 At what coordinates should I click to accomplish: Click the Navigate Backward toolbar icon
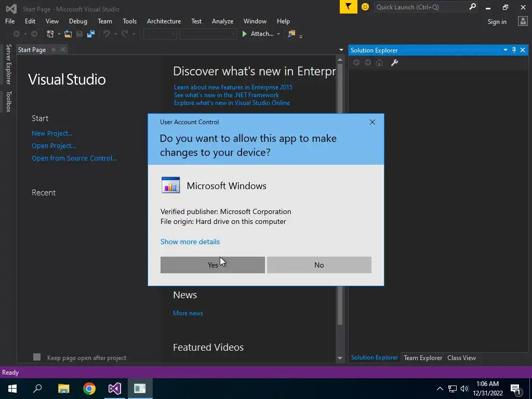pyautogui.click(x=16, y=34)
